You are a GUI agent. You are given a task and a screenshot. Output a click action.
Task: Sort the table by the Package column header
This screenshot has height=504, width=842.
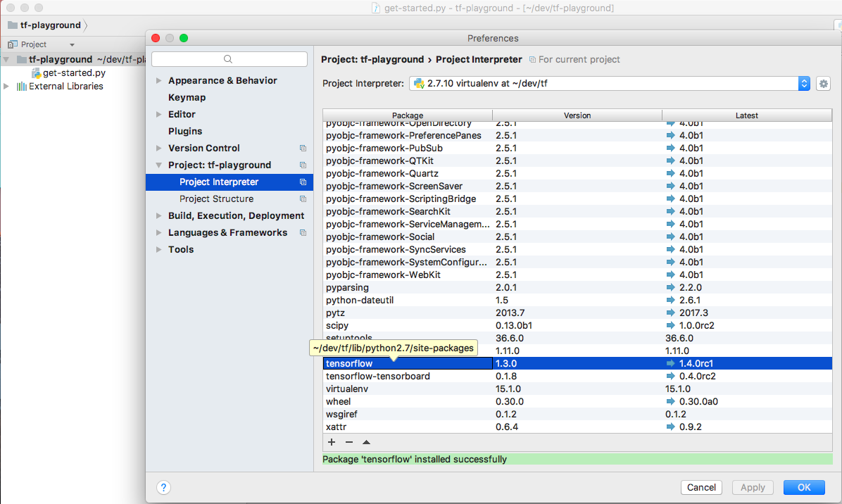click(x=408, y=115)
